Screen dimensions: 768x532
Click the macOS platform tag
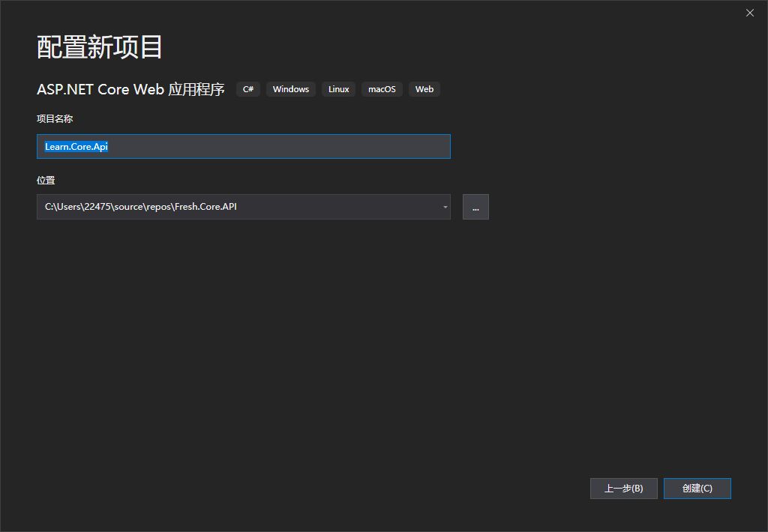[382, 89]
